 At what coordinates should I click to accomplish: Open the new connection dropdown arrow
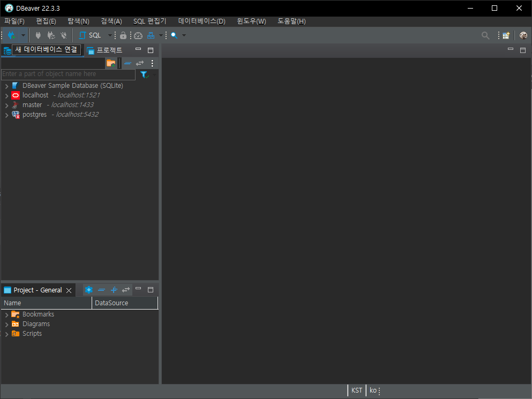click(23, 35)
